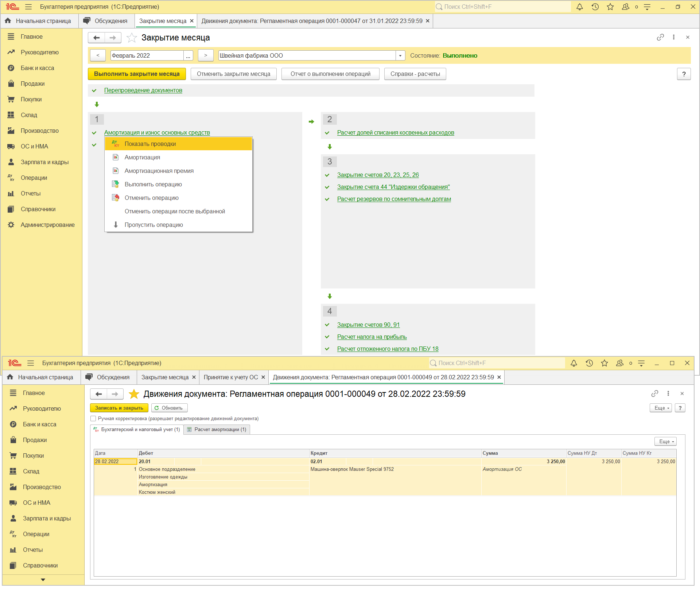The width and height of the screenshot is (700, 589).
Task: Open Продажи in the top sidebar
Action: pos(32,84)
